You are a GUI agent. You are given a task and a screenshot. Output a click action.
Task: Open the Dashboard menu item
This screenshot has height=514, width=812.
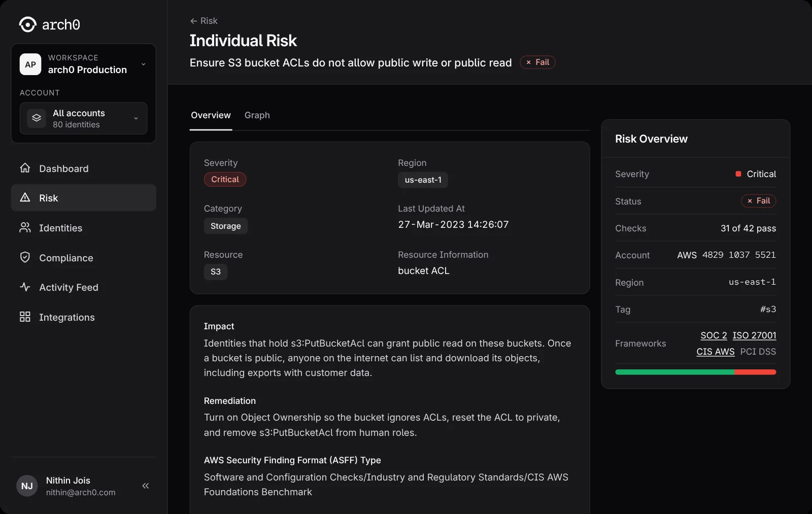pyautogui.click(x=83, y=168)
